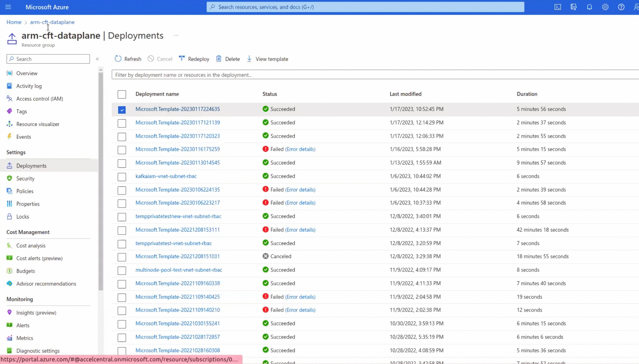Open Cloud Shell from the top bar

[558, 7]
